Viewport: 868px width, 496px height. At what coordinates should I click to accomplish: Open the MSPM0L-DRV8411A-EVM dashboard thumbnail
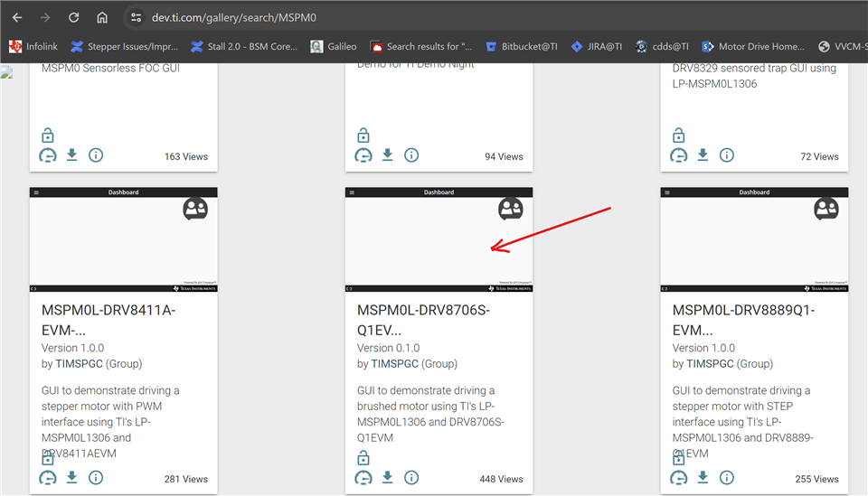[124, 239]
